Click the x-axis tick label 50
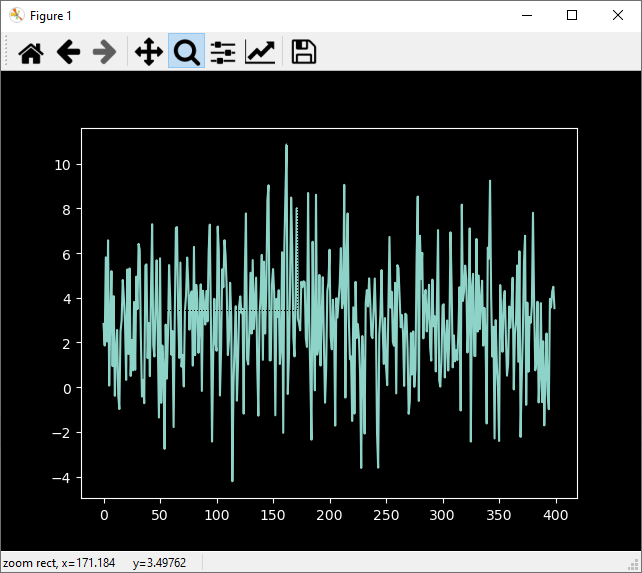Screen dimensions: 642x573 159,515
